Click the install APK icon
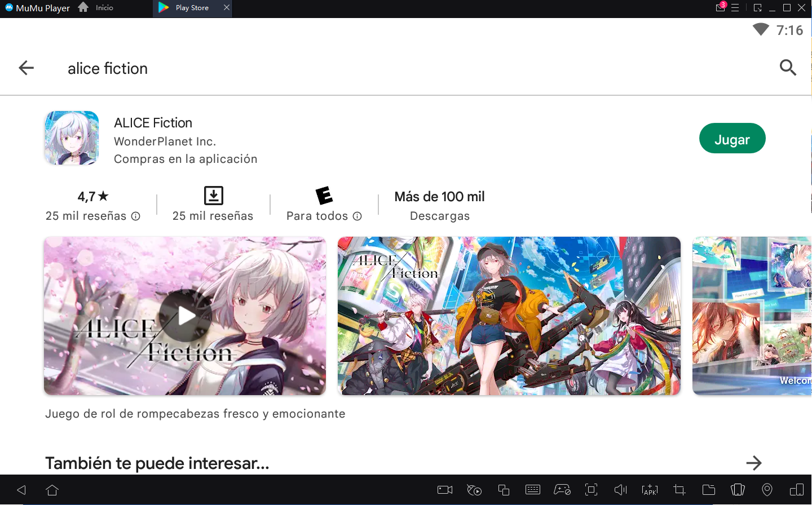Image resolution: width=812 pixels, height=505 pixels. coord(650,490)
